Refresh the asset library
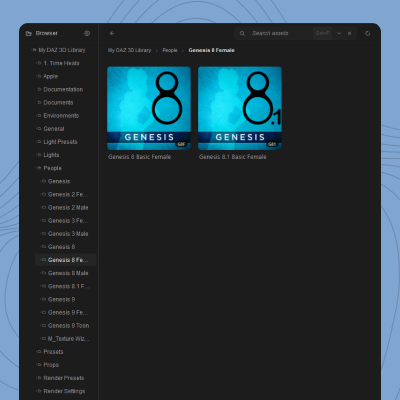Screen dimensions: 400x400 (367, 33)
